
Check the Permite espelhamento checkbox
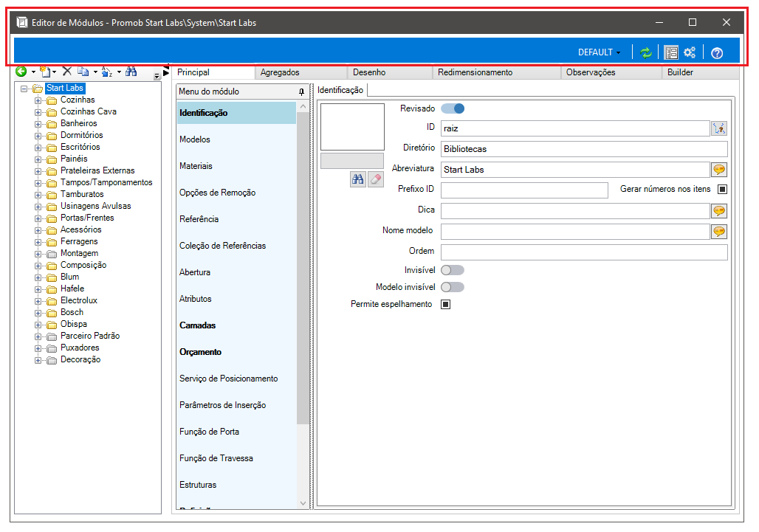(446, 304)
